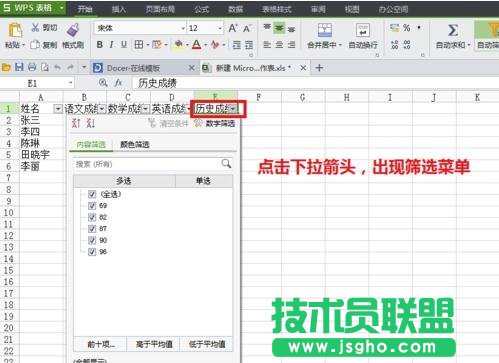The width and height of the screenshot is (499, 363).
Task: Open the WPS 表格 application menu arrow
Action: (62, 7)
